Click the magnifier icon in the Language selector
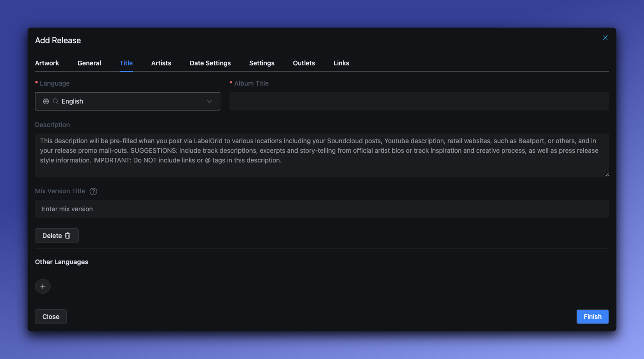 point(56,101)
